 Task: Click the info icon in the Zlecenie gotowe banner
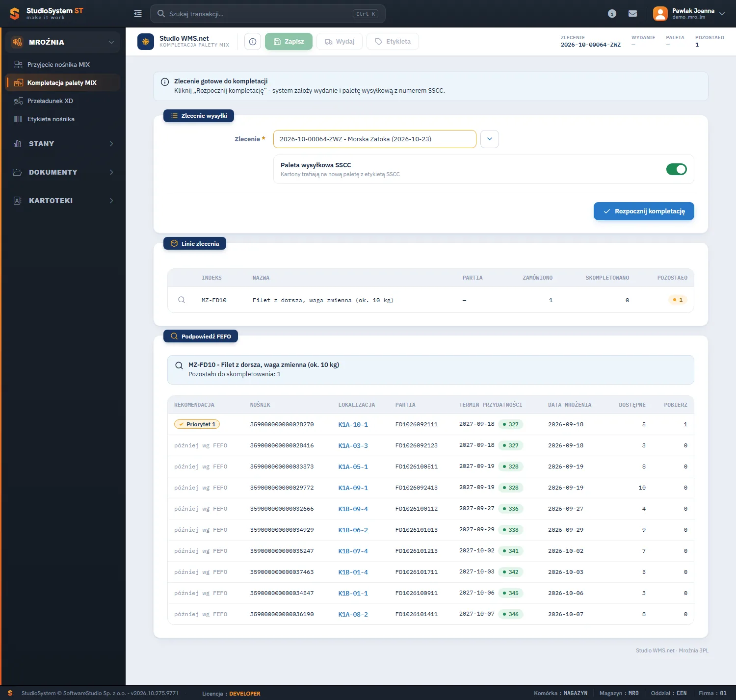coord(165,82)
